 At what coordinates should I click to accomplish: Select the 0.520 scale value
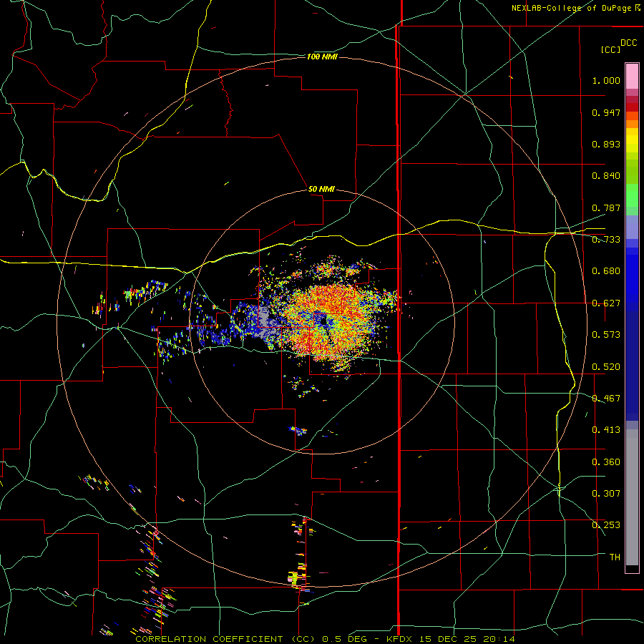606,367
